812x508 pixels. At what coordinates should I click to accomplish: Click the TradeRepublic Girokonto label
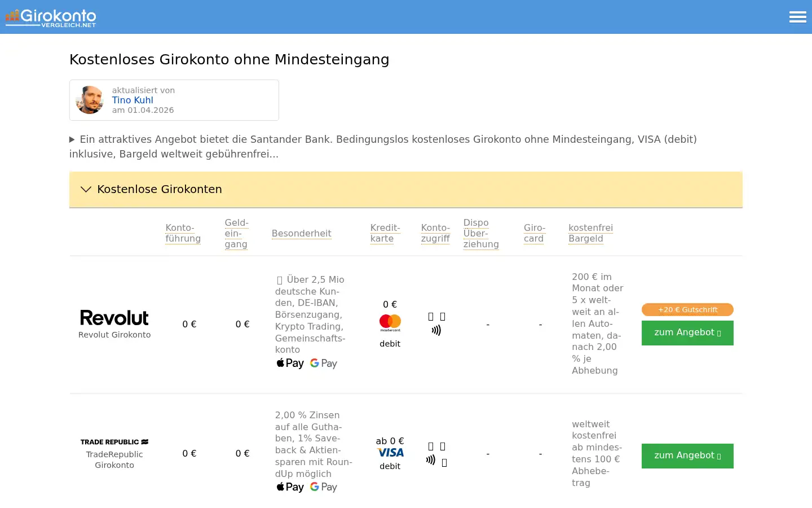pyautogui.click(x=114, y=459)
